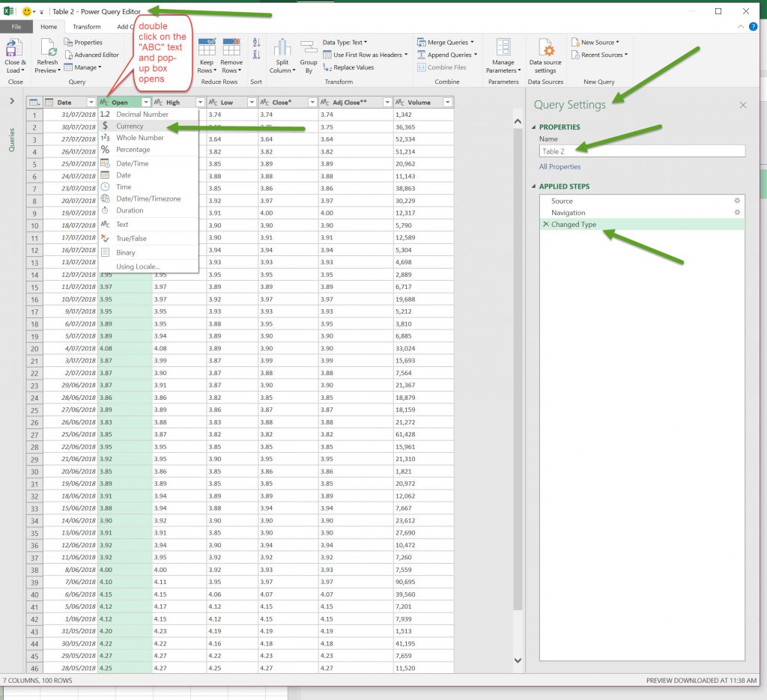767x700 pixels.
Task: Choose Currency from the data type menu
Action: [x=130, y=127]
